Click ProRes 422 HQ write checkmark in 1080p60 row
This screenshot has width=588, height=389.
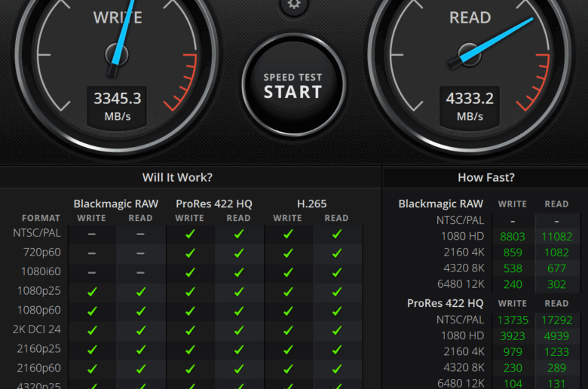tap(190, 311)
